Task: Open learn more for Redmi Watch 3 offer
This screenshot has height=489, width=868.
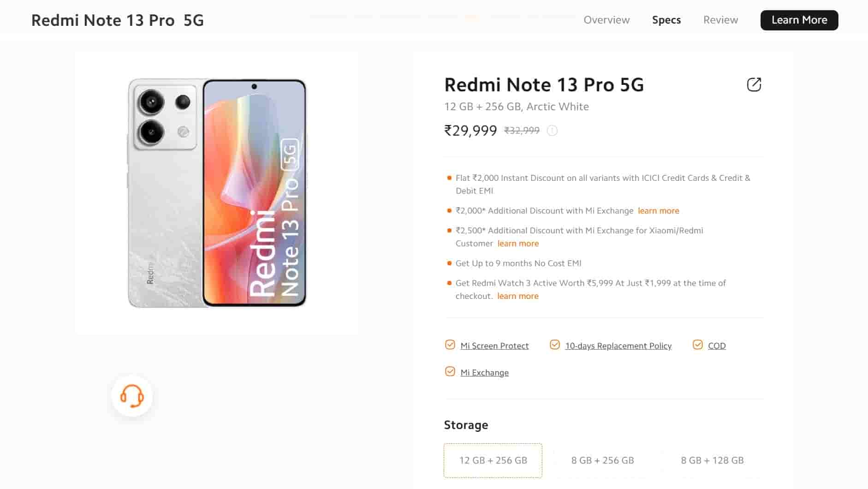Action: (x=517, y=296)
